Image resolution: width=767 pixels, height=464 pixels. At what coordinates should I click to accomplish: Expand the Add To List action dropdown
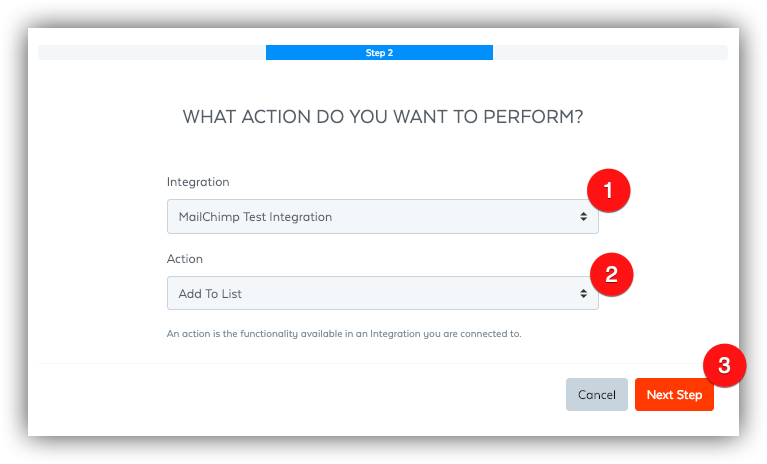(x=382, y=294)
